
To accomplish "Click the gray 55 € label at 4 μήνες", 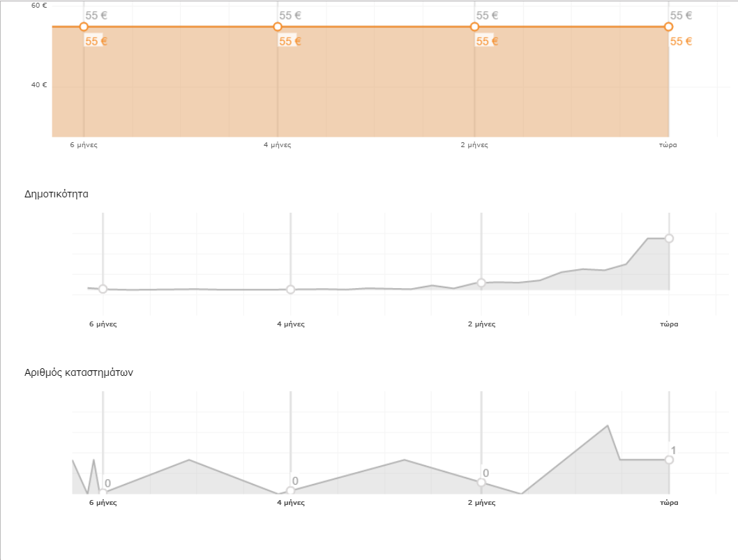I will 290,15.
